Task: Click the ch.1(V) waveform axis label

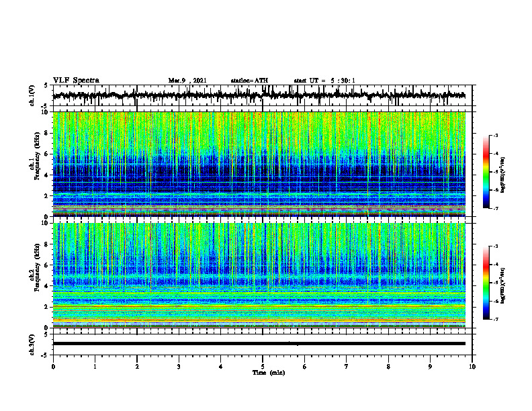Action: pyautogui.click(x=32, y=95)
